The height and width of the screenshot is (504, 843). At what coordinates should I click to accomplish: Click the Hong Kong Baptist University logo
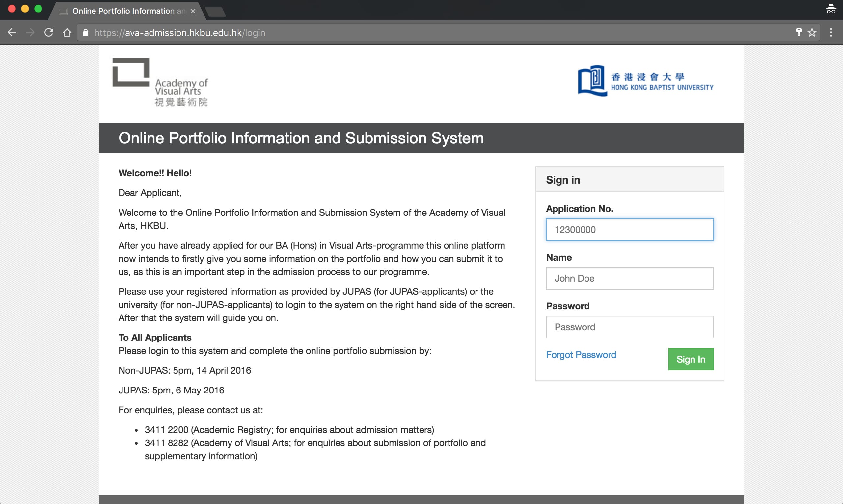coord(645,81)
